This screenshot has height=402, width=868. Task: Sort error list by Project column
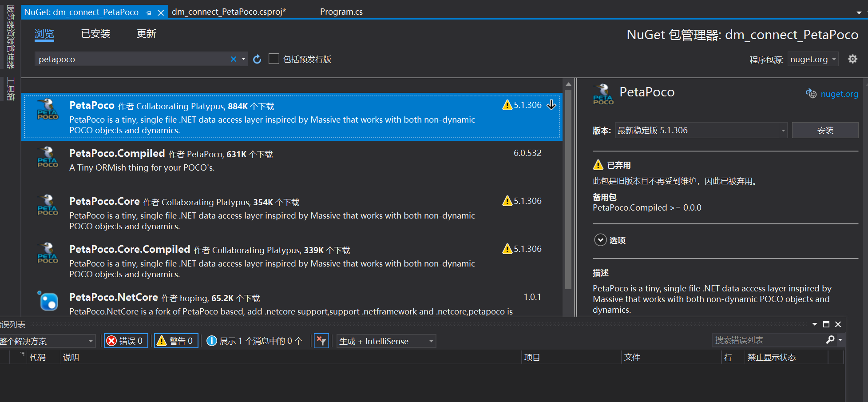coord(571,357)
